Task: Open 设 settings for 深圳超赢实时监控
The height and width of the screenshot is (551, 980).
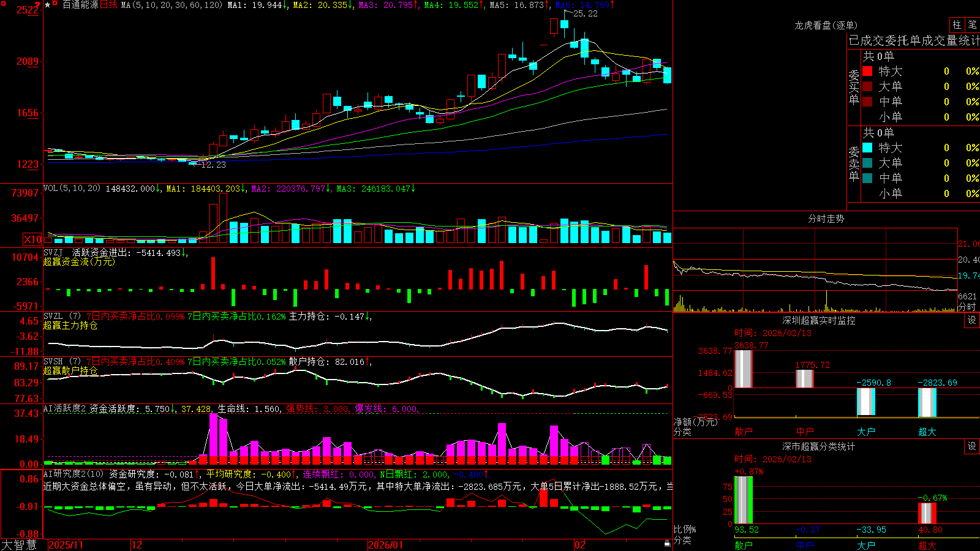Action: coord(972,320)
